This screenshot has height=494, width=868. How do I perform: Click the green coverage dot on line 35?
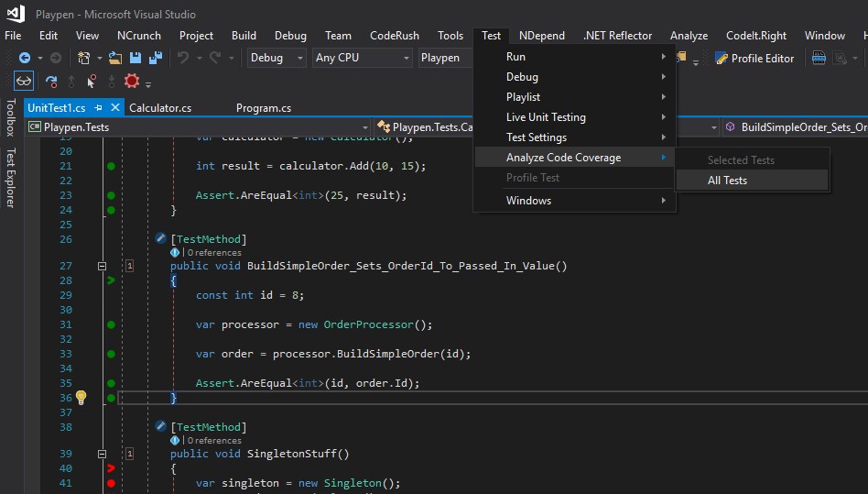tap(111, 383)
